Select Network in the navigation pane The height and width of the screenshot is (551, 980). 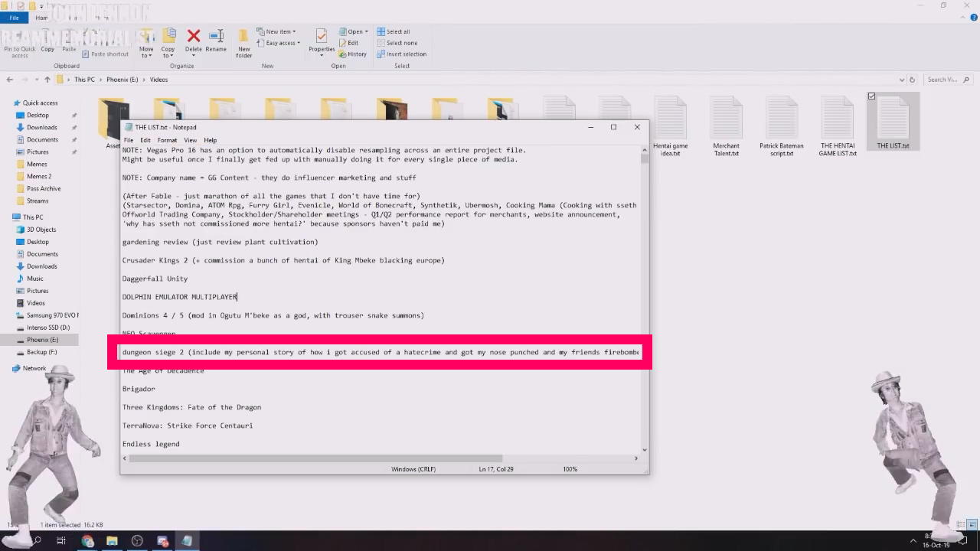(x=34, y=368)
